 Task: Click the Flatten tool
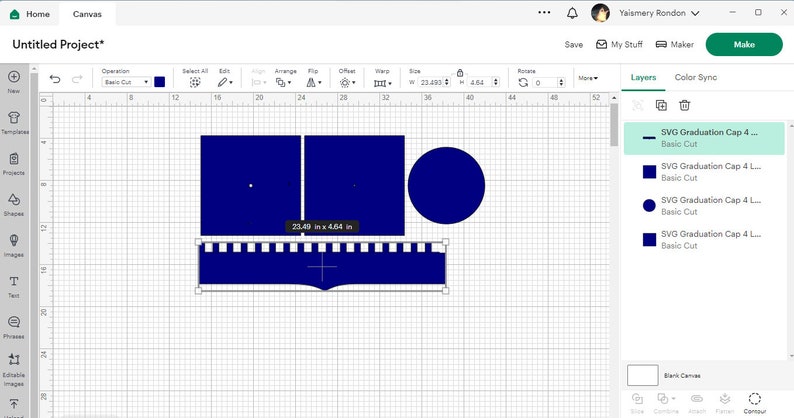pyautogui.click(x=725, y=403)
